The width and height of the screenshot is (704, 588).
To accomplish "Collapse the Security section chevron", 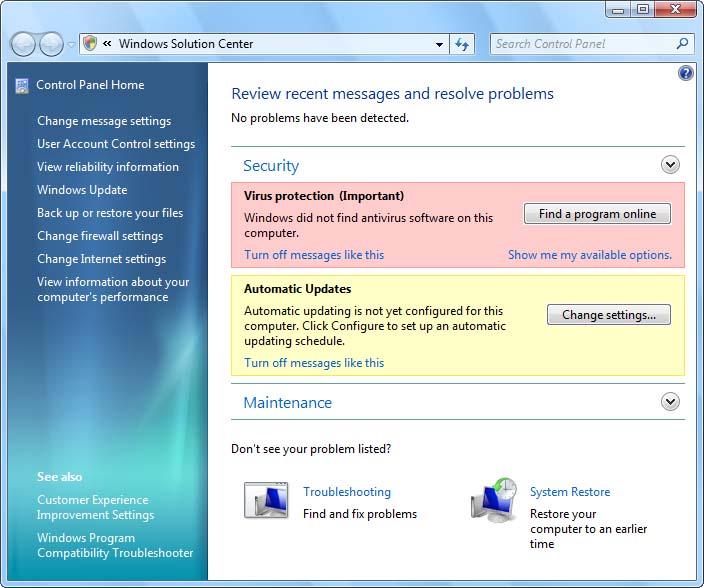I will 670,165.
